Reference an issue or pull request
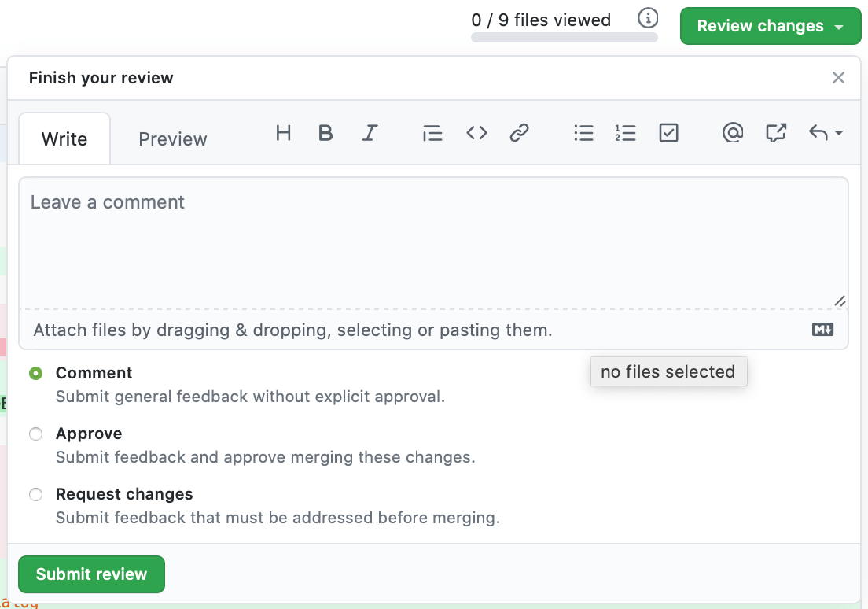This screenshot has height=609, width=868. tap(776, 133)
